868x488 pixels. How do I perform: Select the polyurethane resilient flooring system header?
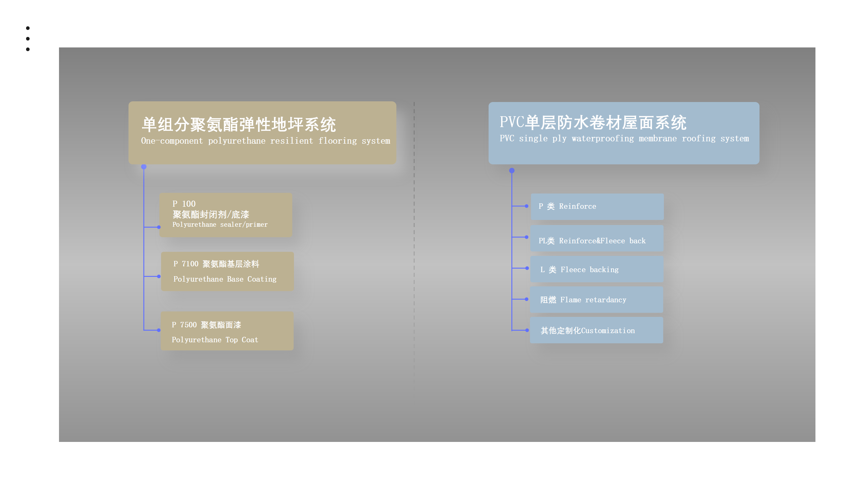point(262,133)
